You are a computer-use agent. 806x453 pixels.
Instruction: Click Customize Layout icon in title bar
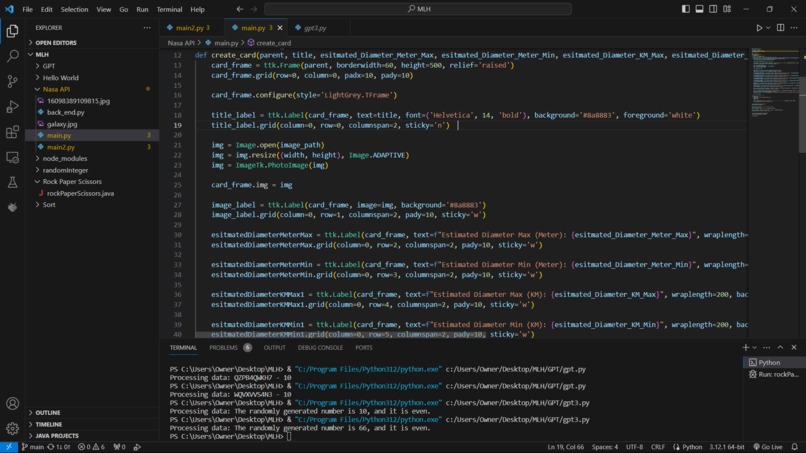727,9
